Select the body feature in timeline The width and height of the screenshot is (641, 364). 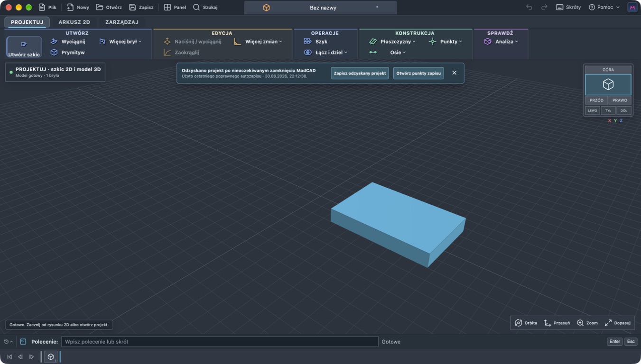click(x=51, y=357)
